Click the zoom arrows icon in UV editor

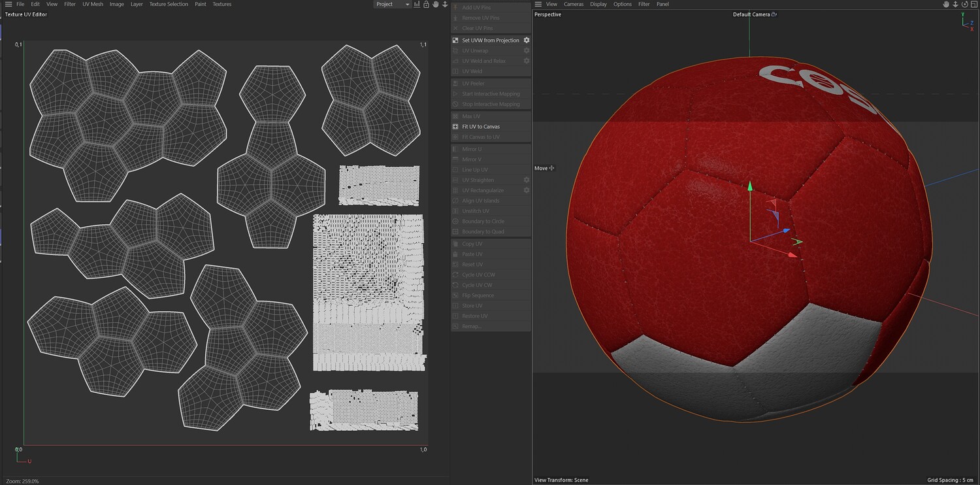click(x=445, y=4)
